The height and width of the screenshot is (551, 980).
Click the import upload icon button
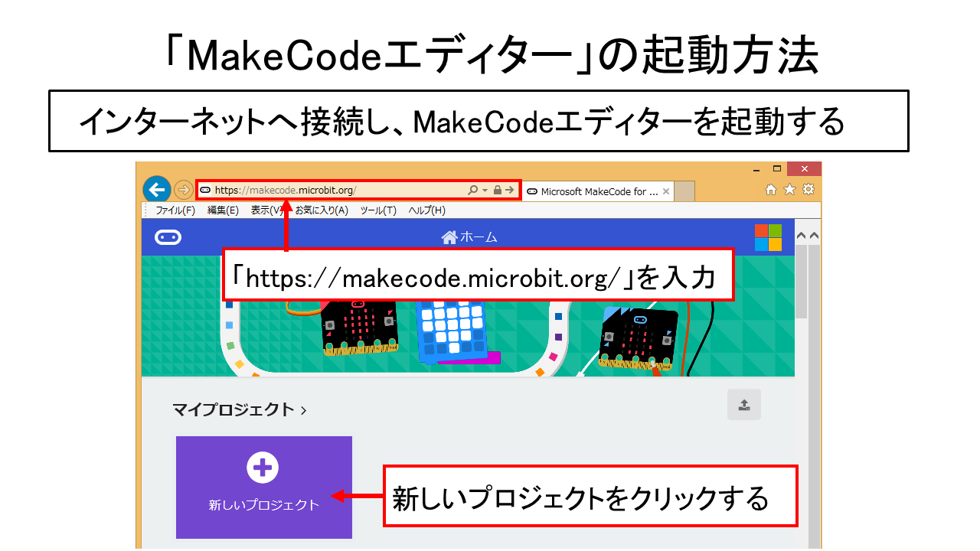tap(744, 405)
